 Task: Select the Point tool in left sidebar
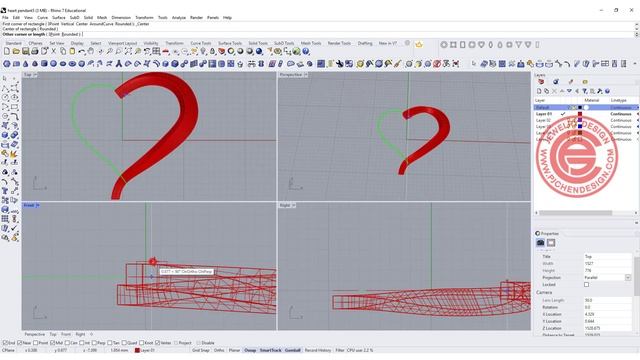[x=14, y=79]
